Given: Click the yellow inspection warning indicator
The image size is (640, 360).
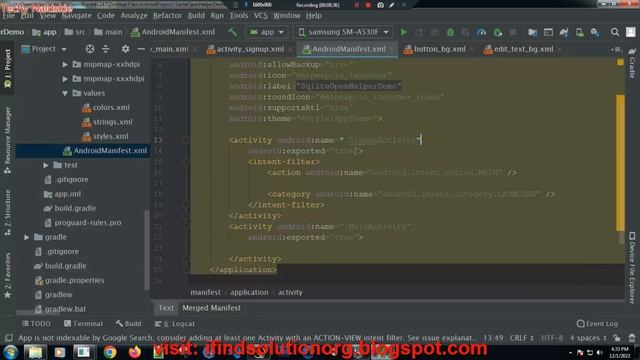Looking at the screenshot, I should pos(620,62).
